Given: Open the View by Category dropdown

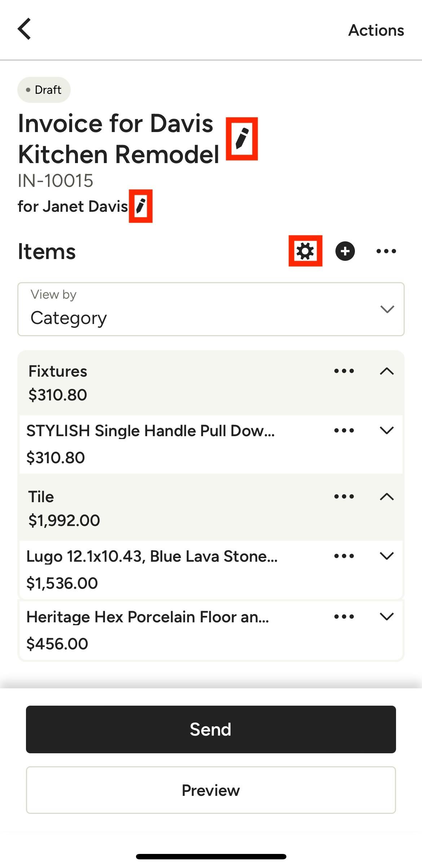Looking at the screenshot, I should (x=211, y=309).
